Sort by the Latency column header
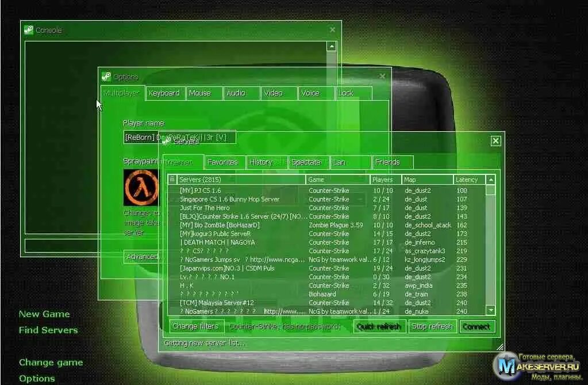 (x=470, y=180)
